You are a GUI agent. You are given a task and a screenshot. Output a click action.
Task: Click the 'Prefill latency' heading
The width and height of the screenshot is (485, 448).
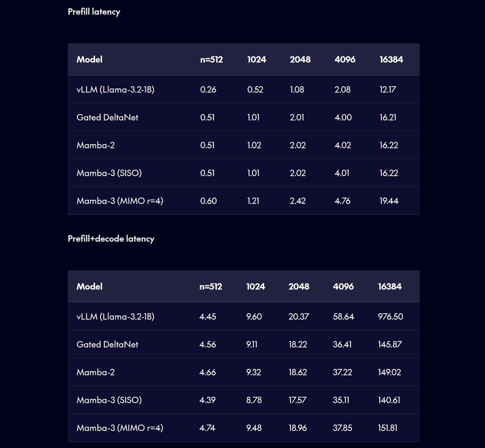[94, 12]
